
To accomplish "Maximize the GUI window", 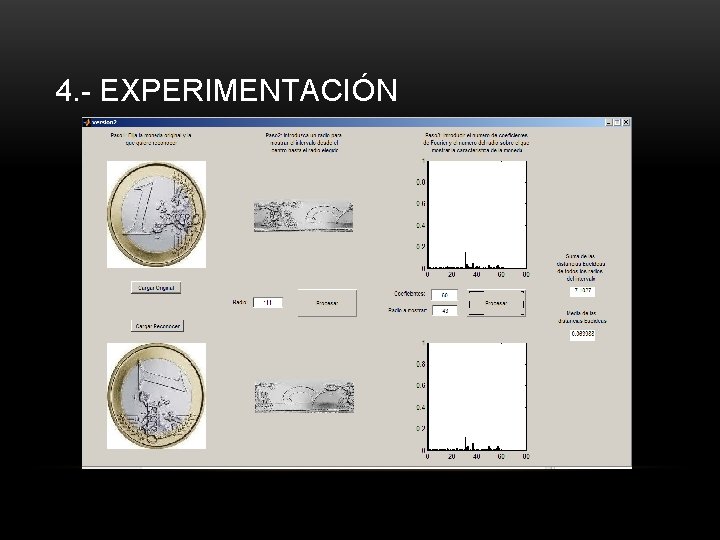I will pos(617,122).
